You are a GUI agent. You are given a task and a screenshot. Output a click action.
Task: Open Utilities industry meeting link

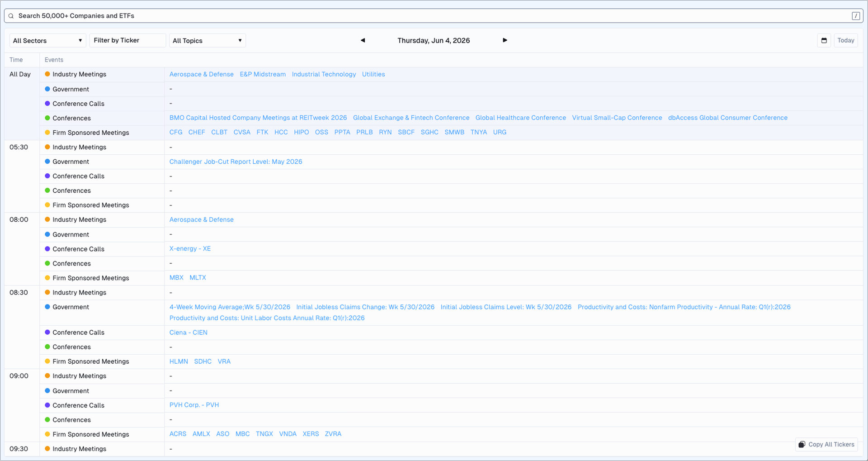point(373,74)
